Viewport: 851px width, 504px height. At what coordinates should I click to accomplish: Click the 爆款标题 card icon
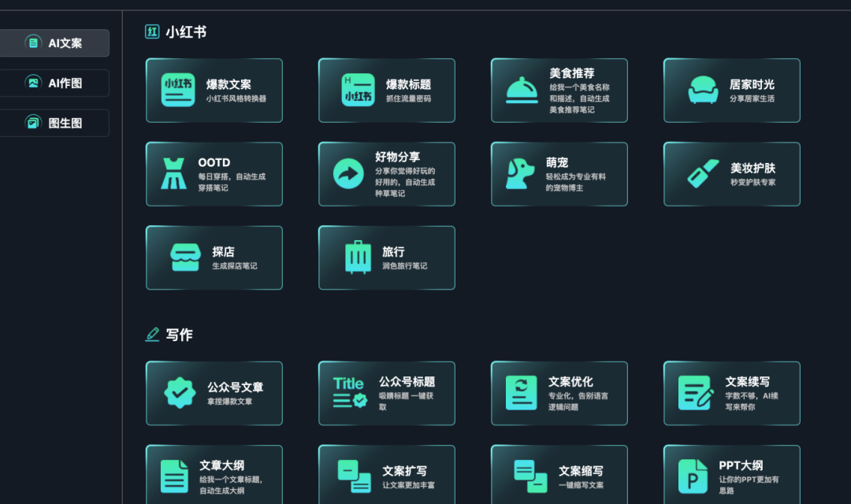358,90
